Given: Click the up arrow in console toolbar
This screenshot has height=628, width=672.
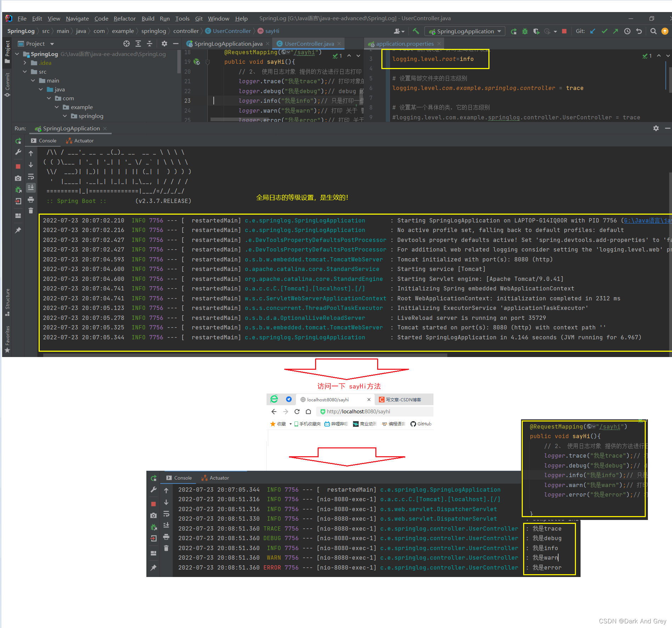Looking at the screenshot, I should coord(31,153).
